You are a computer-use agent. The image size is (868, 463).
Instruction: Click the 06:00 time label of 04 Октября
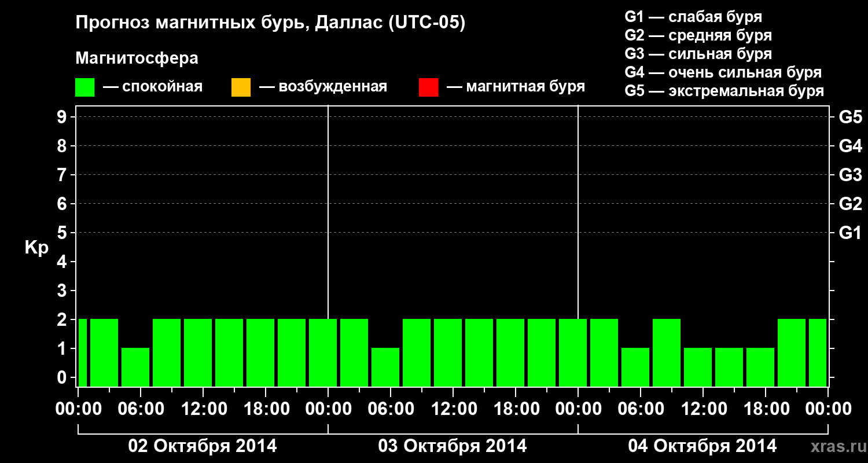tap(641, 409)
